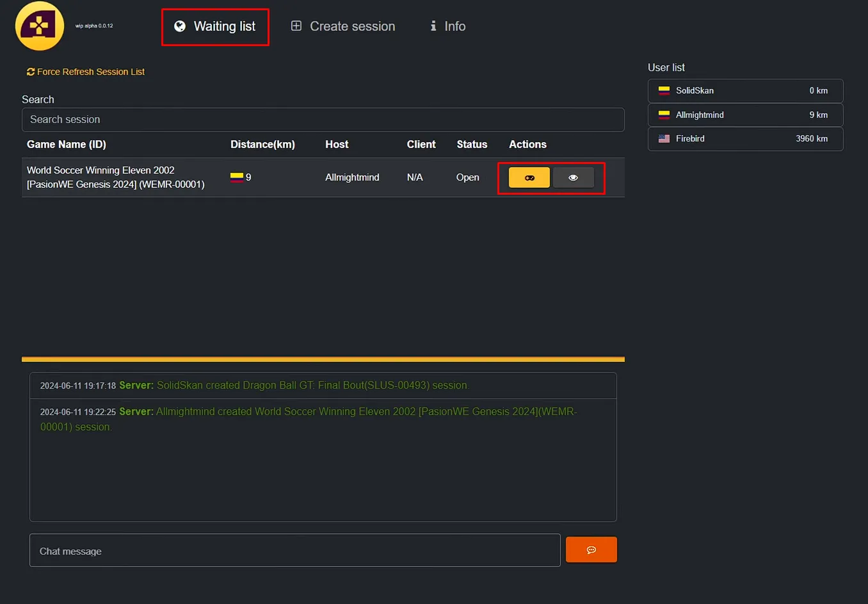Viewport: 868px width, 604px height.
Task: Select the World Soccer Winning Eleven 2002 game name
Action: point(116,177)
